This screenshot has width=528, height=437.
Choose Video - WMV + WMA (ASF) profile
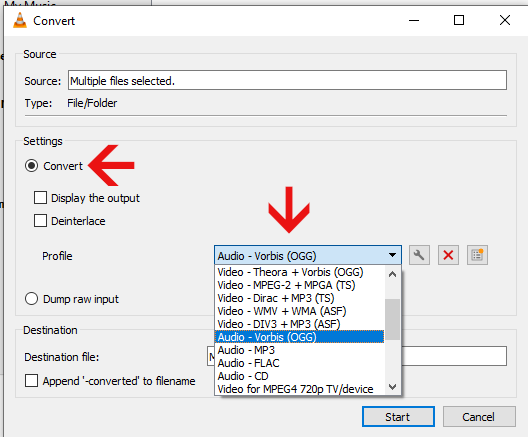[299, 311]
